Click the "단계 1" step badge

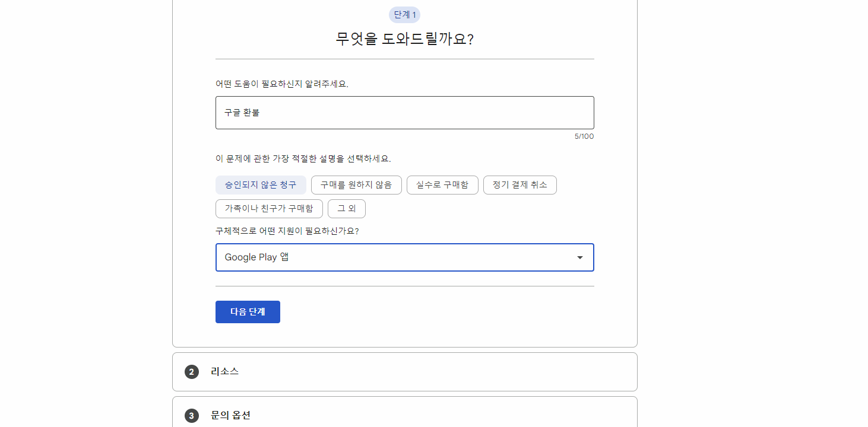pos(404,14)
